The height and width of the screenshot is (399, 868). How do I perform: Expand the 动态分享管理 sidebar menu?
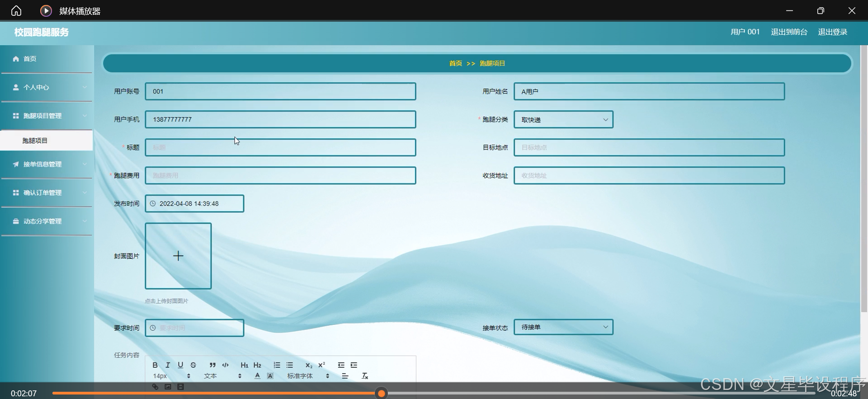tap(47, 221)
